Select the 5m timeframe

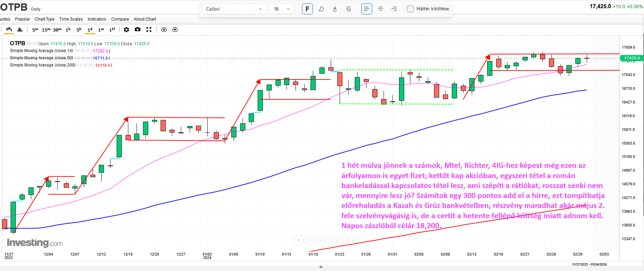coord(35,29)
